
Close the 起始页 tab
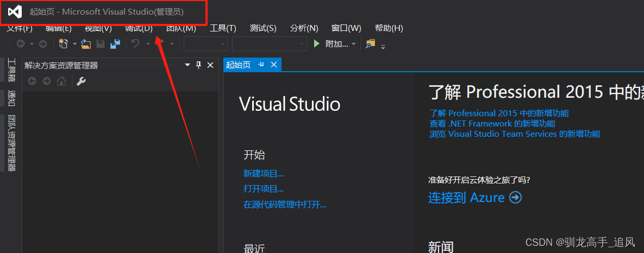point(274,65)
